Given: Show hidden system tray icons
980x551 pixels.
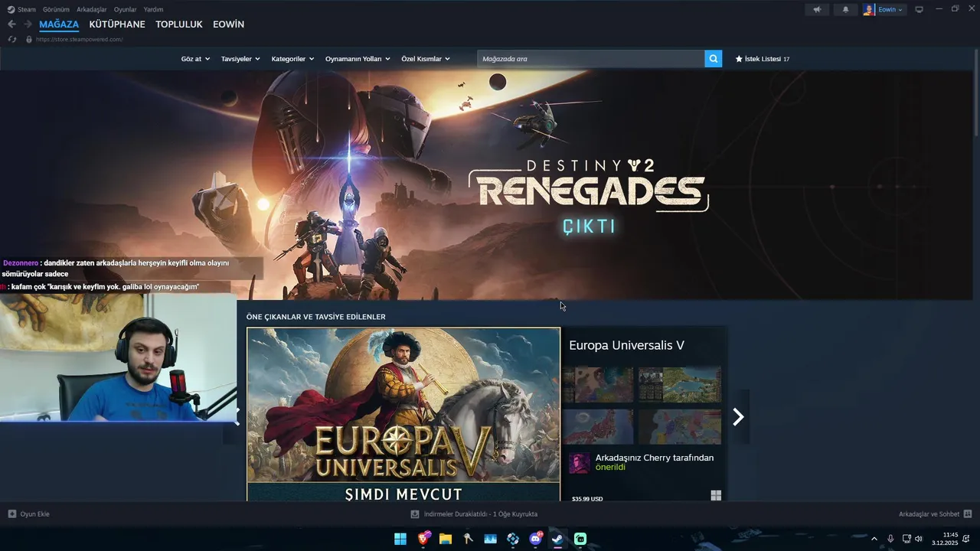Looking at the screenshot, I should (874, 539).
